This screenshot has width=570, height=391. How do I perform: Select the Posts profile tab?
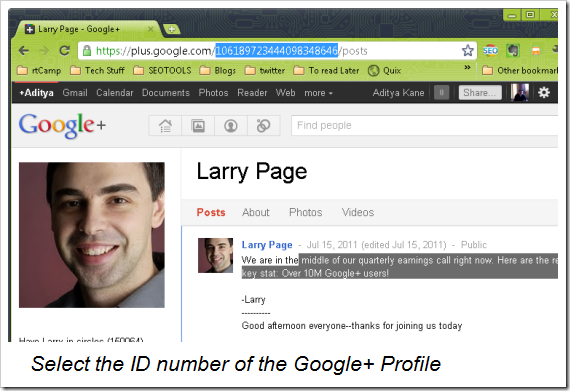211,213
